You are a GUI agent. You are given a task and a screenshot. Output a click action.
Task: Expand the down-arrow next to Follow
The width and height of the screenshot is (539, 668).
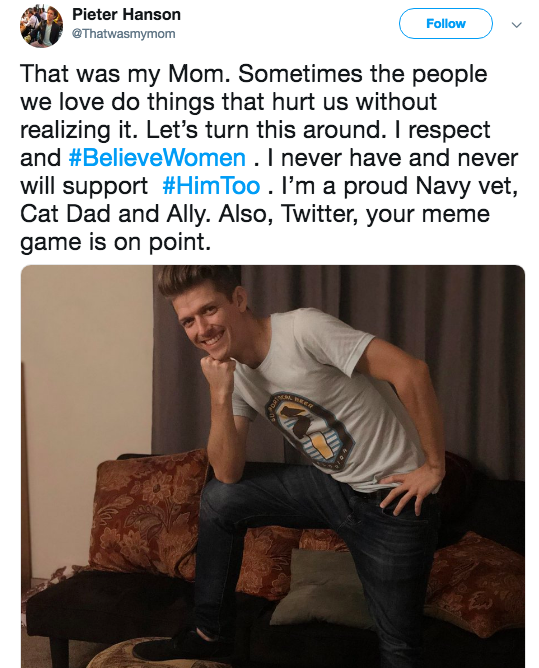pyautogui.click(x=516, y=25)
